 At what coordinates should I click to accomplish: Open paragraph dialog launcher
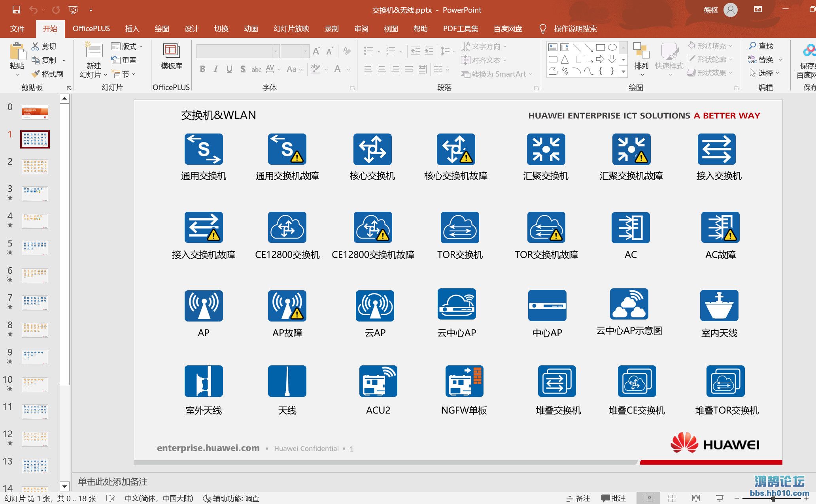[536, 88]
